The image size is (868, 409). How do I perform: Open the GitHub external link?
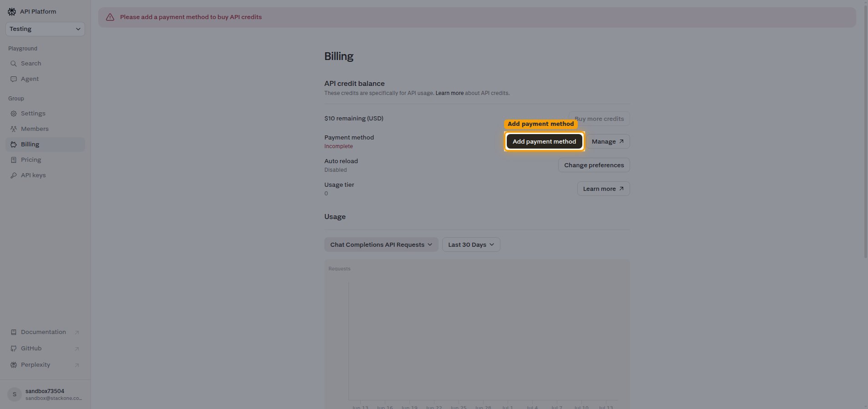pyautogui.click(x=45, y=349)
